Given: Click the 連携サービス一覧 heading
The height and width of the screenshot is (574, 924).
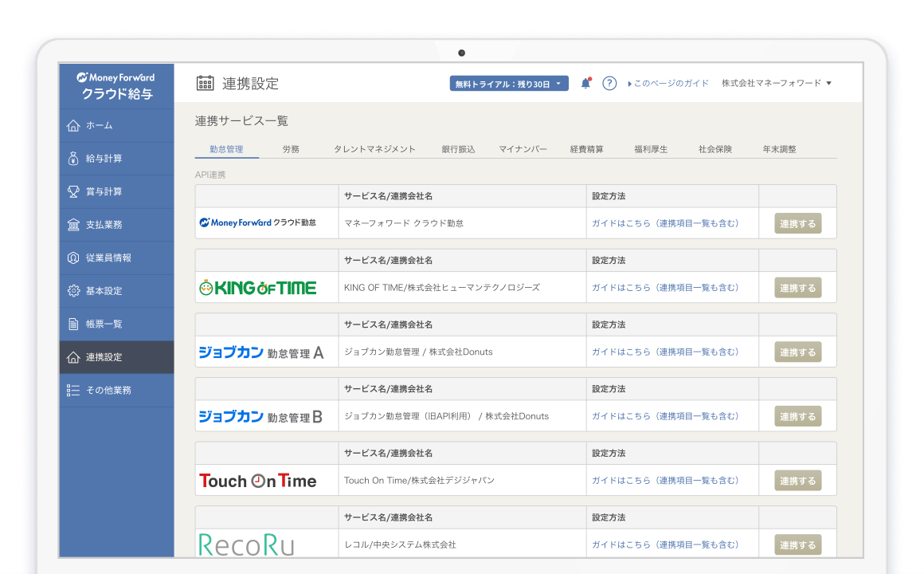Looking at the screenshot, I should pos(241,121).
